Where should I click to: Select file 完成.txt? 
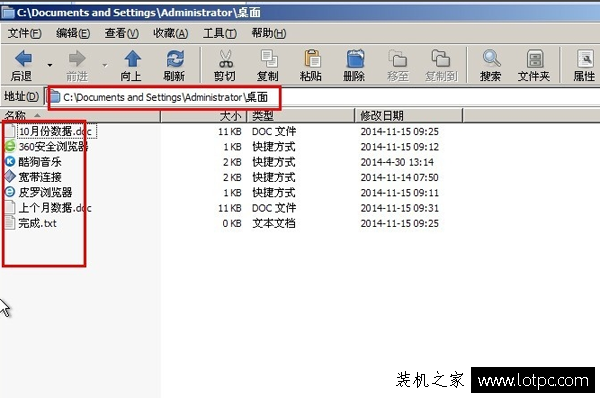[x=38, y=223]
